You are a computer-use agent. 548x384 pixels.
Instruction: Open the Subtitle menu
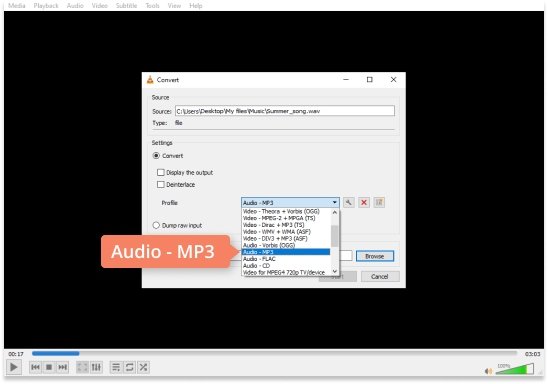pyautogui.click(x=126, y=6)
